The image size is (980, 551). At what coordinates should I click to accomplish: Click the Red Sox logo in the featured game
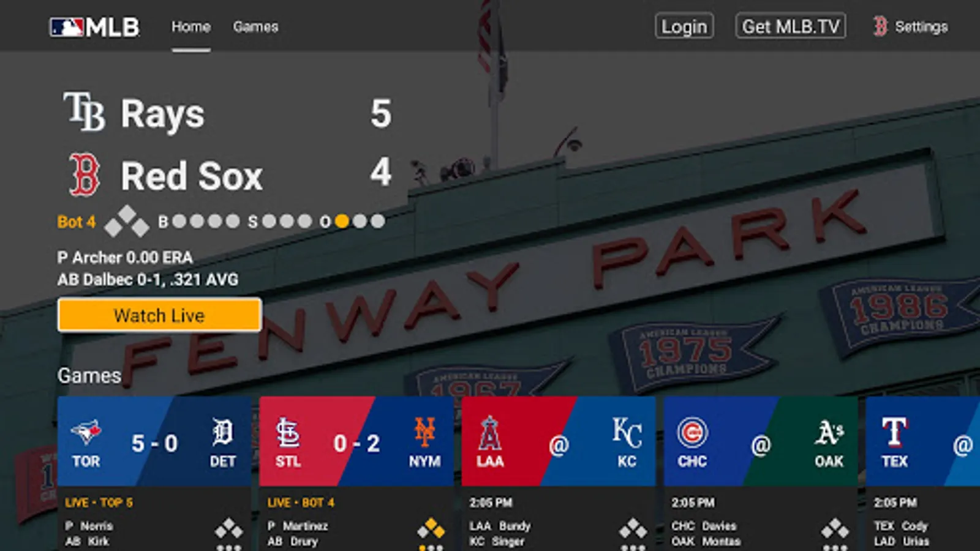(85, 175)
